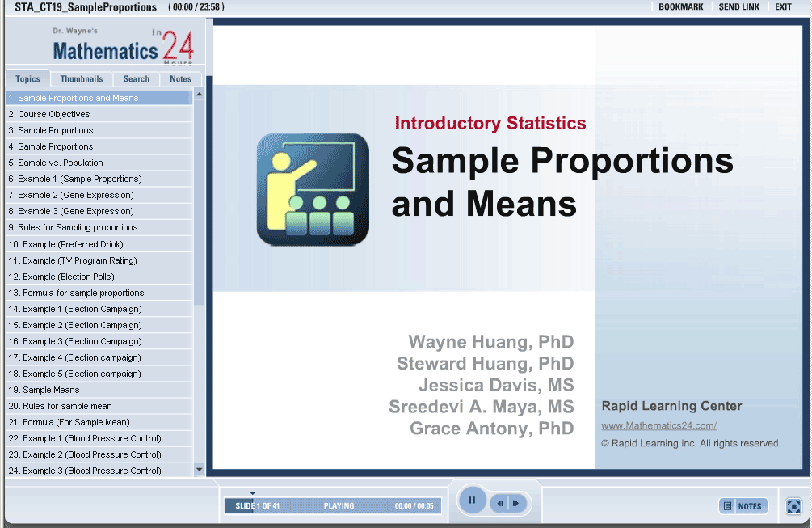
Task: Click EXIT to leave the course
Action: [x=783, y=7]
